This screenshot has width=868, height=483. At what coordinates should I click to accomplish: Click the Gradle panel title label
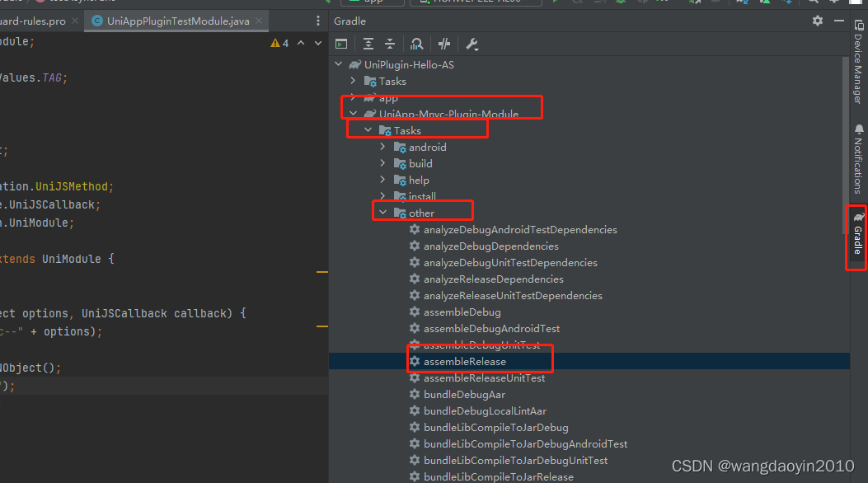pos(350,21)
